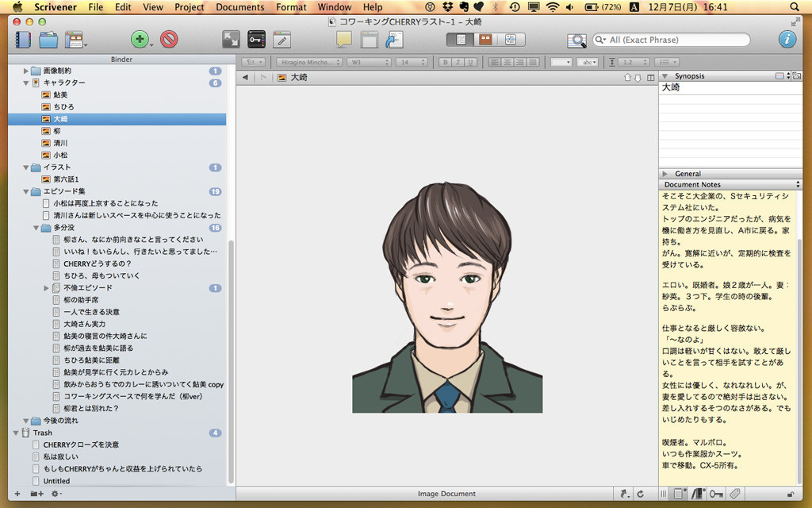Open the Keywords panel from toolbar
The width and height of the screenshot is (812, 508).
pyautogui.click(x=256, y=40)
